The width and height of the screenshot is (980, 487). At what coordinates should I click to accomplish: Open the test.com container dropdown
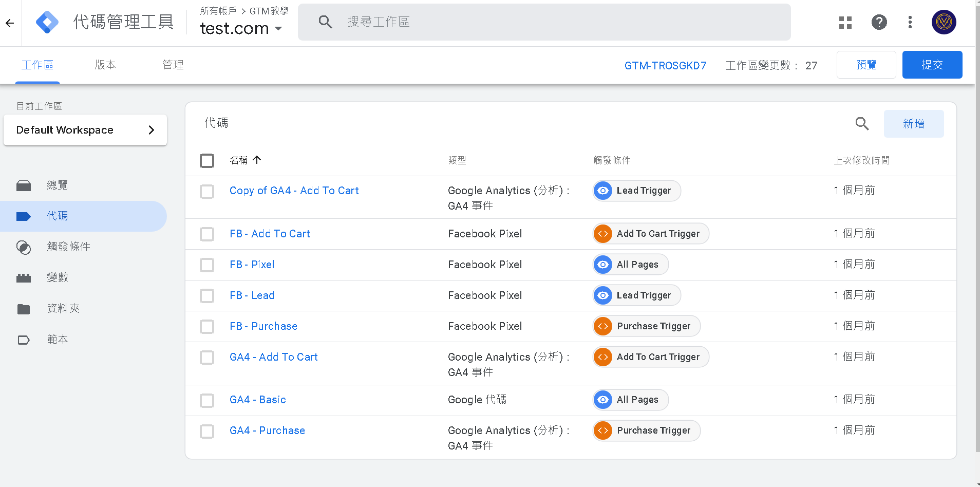(241, 28)
